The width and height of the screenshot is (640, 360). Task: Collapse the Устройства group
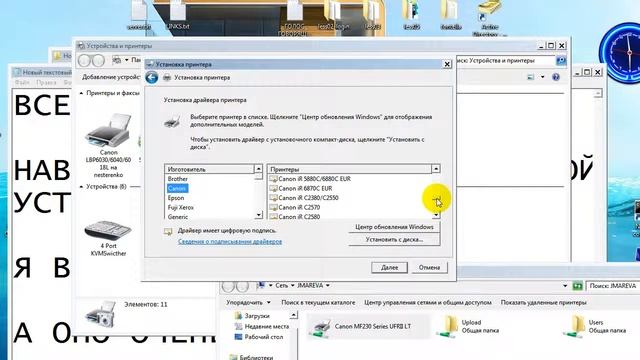(x=81, y=187)
